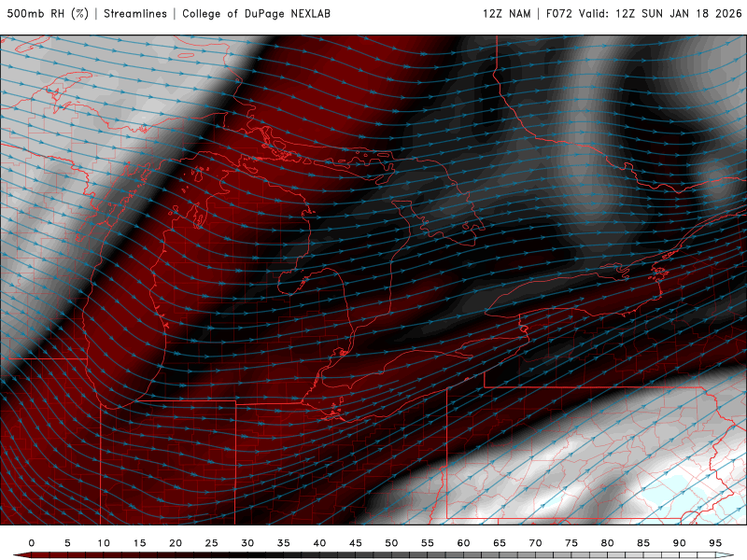Image resolution: width=747 pixels, height=560 pixels.
Task: Click the '12Z NAM' model run label
Action: [x=507, y=14]
